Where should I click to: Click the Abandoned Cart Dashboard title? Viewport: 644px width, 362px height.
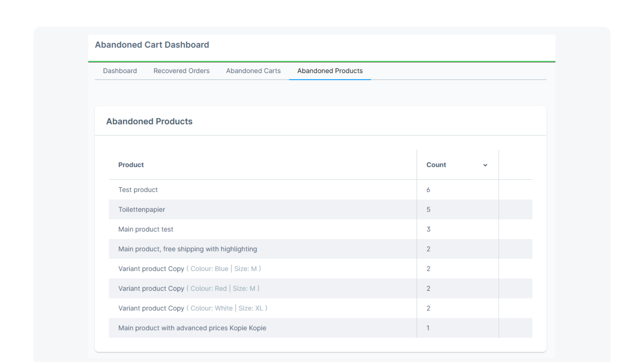point(152,45)
